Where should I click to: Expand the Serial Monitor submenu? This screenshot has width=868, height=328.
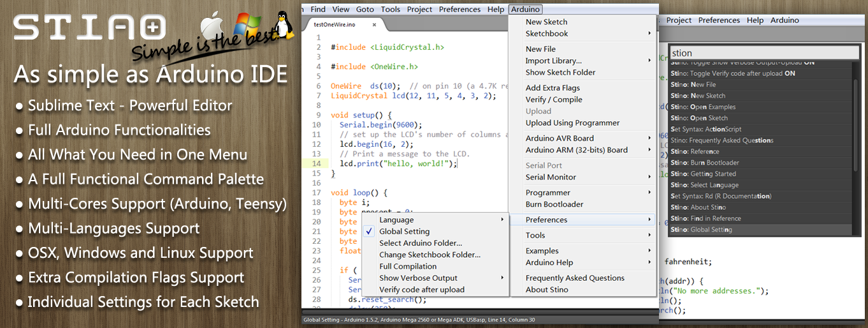coord(551,177)
